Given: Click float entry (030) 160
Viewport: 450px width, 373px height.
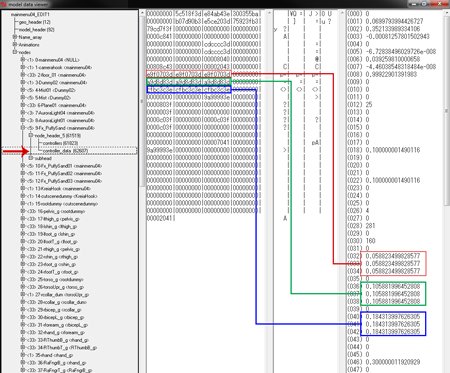Looking at the screenshot, I should tap(361, 241).
